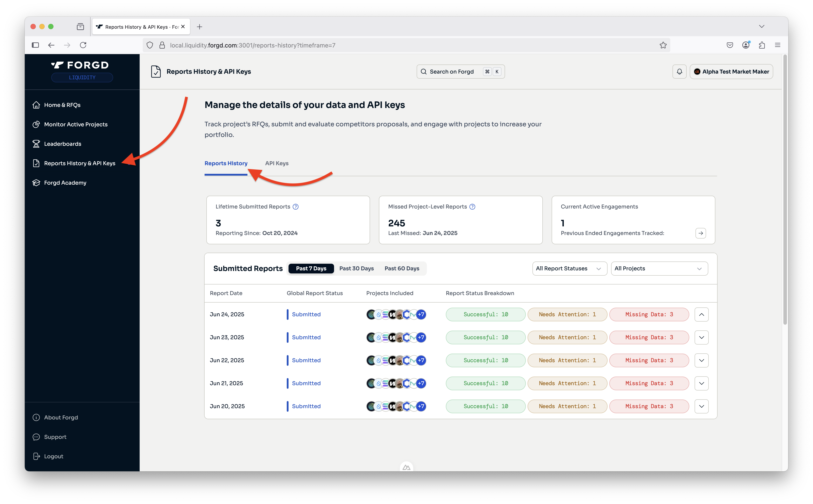Click the help icon beside Missed Project-Level Reports
The width and height of the screenshot is (813, 504).
[x=472, y=207]
